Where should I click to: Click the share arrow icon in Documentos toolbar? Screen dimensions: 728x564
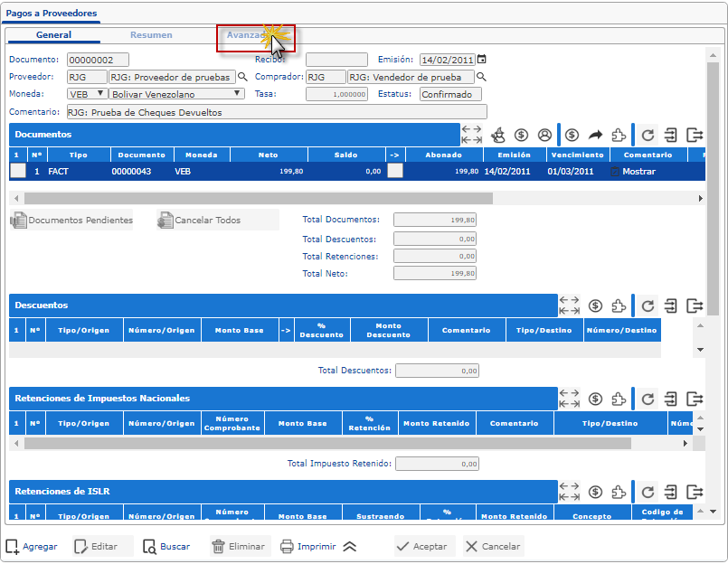coord(595,135)
